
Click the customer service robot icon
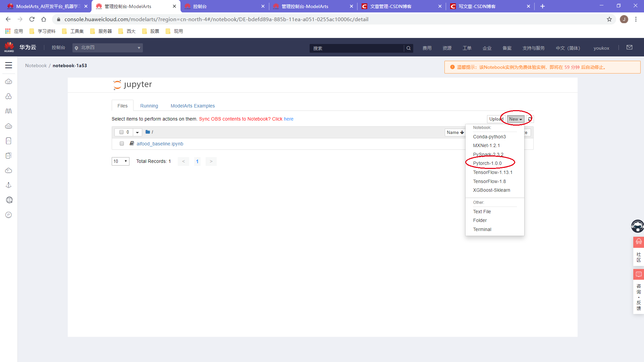pos(638,226)
